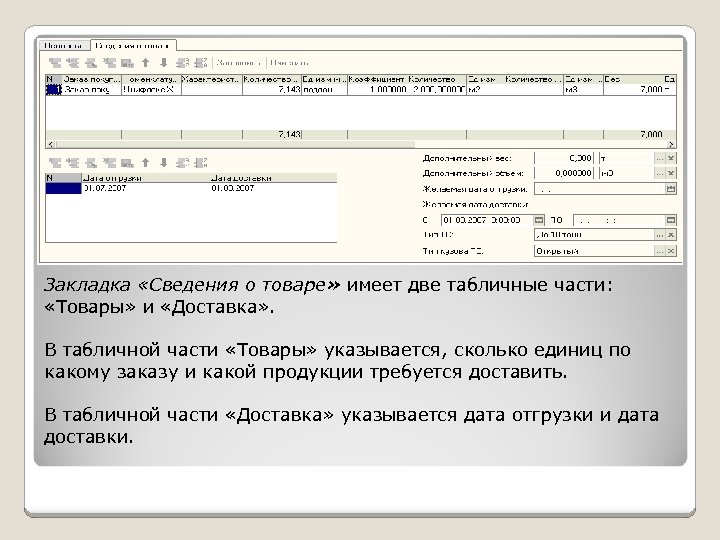Screen dimensions: 720x540
Task: Click Copy row icon above the delivery dates table
Action: coord(73,163)
